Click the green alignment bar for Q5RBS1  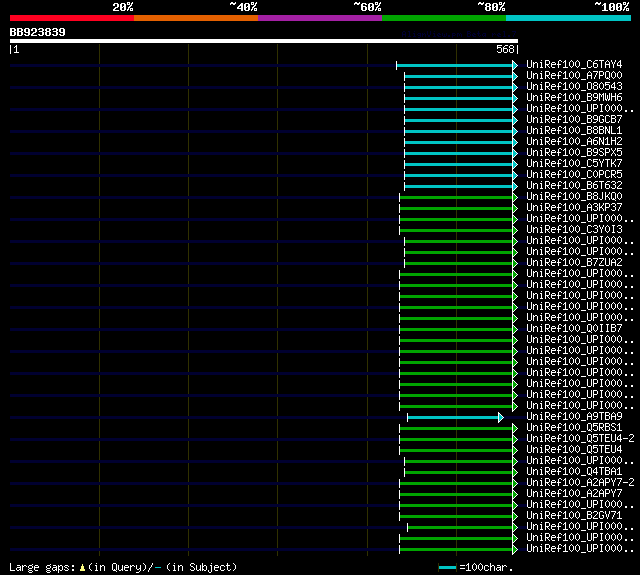456,428
